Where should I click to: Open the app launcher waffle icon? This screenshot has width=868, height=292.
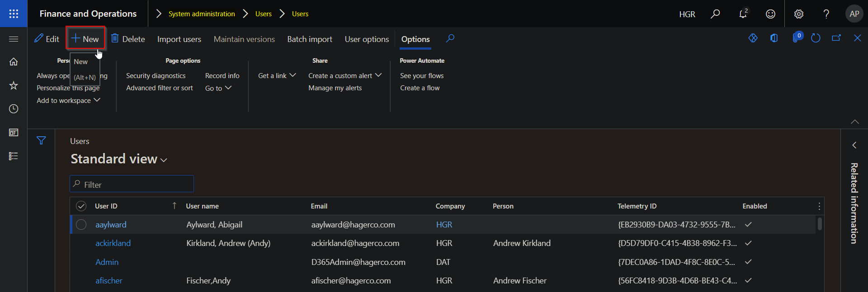(14, 14)
